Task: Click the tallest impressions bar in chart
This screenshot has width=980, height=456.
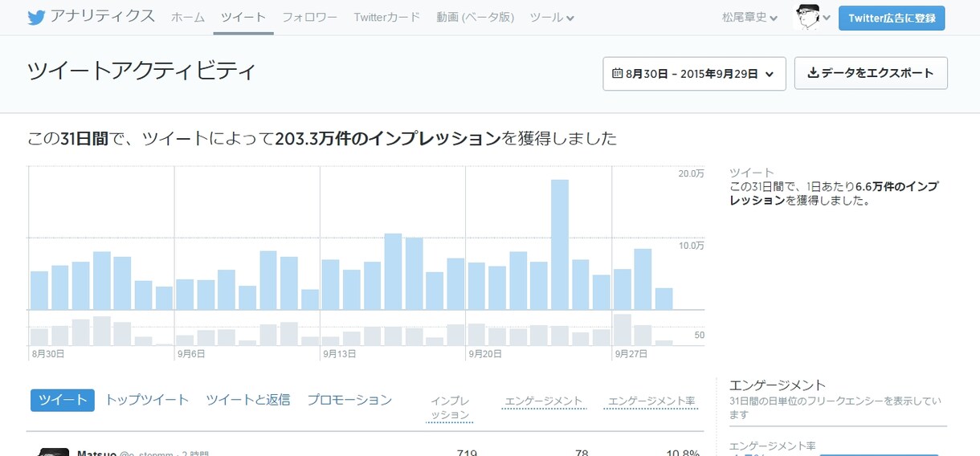Action: [x=560, y=245]
